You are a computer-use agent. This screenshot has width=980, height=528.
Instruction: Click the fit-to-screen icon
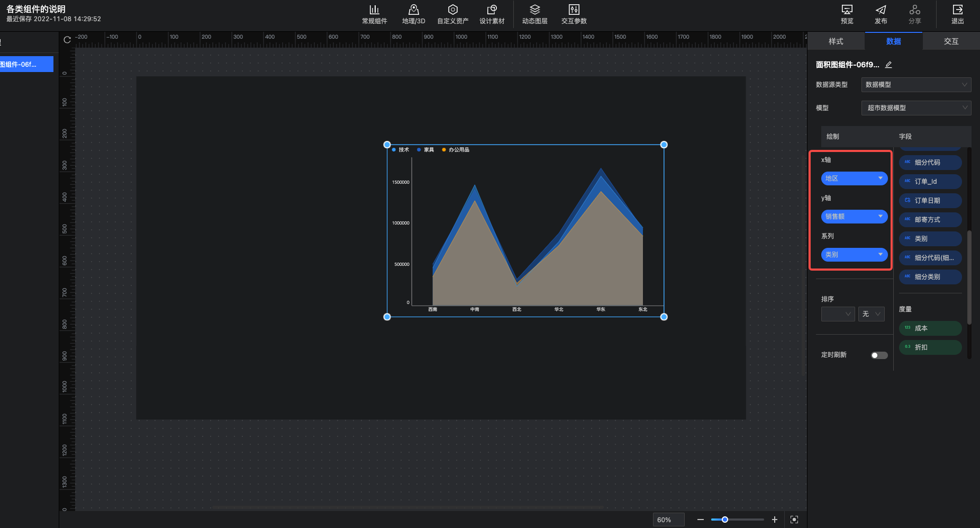794,520
